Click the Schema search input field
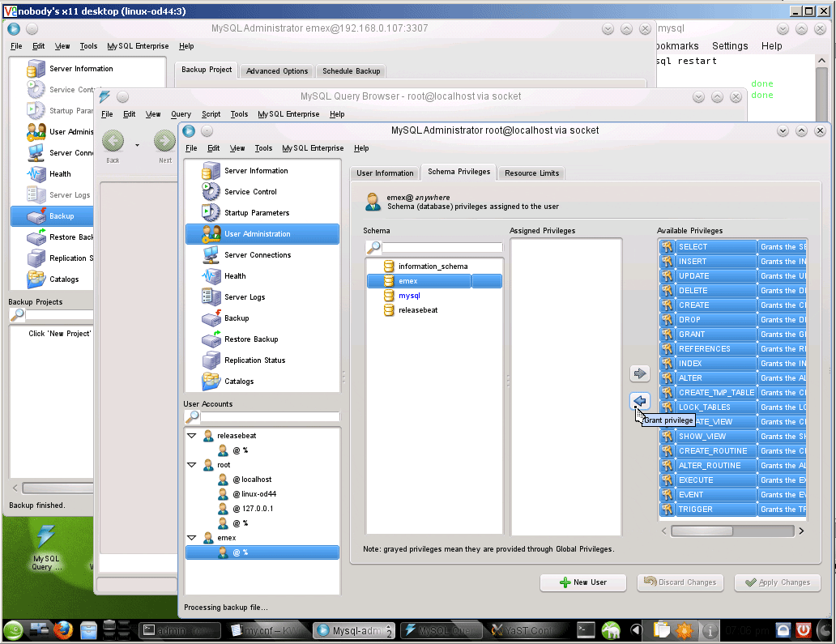This screenshot has height=644, width=836. point(442,247)
